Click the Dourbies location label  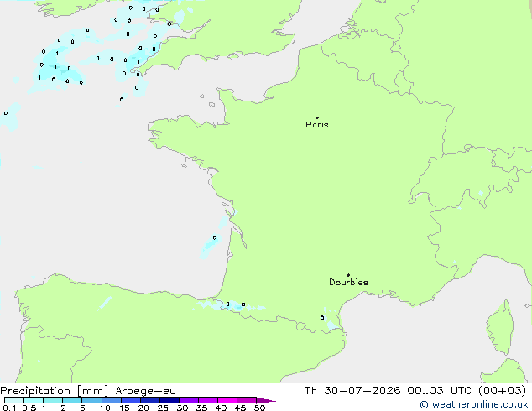pos(348,282)
